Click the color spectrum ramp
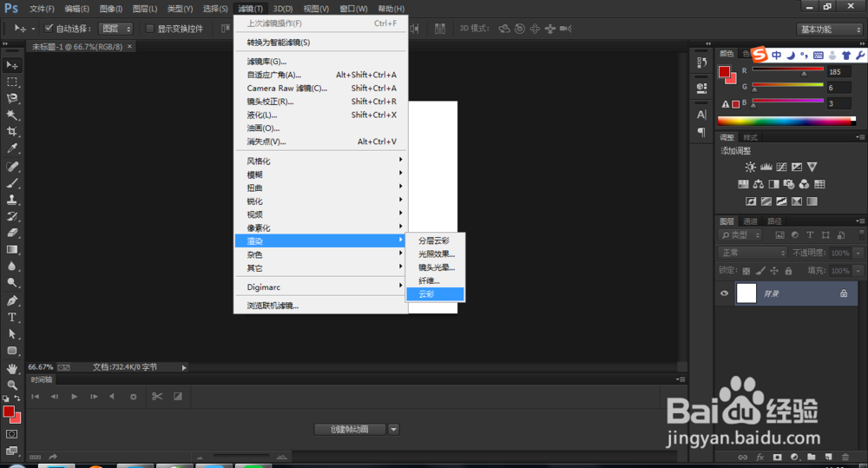 [x=786, y=122]
